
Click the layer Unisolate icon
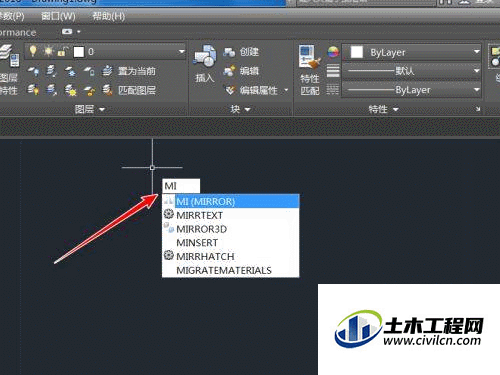point(51,90)
